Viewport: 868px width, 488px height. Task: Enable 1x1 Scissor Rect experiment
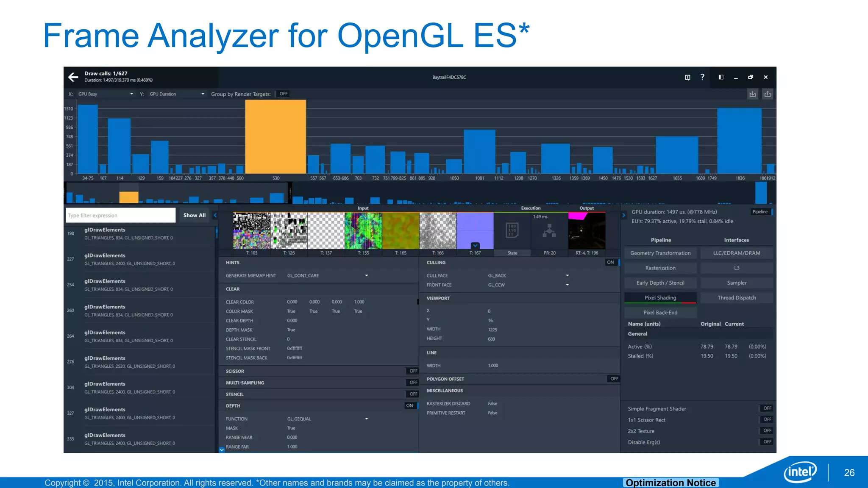pyautogui.click(x=766, y=419)
